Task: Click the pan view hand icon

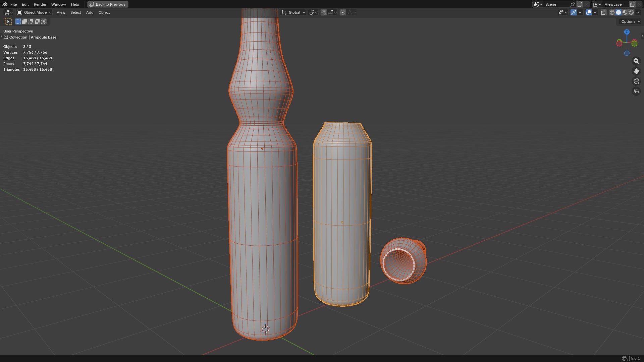Action: click(636, 71)
